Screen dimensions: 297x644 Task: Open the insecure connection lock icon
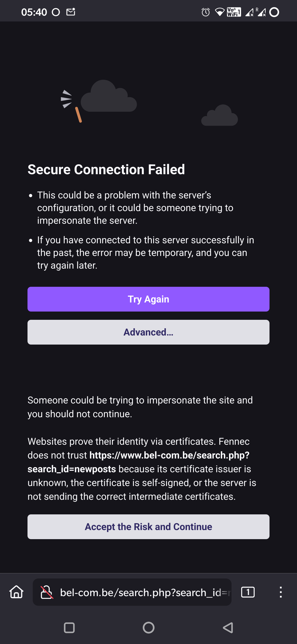click(47, 592)
